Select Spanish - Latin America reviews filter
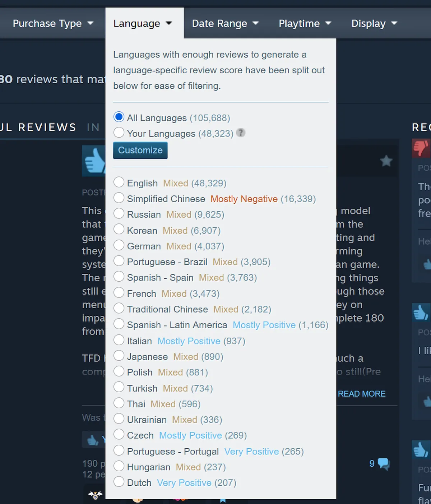The height and width of the screenshot is (504, 431). click(119, 324)
